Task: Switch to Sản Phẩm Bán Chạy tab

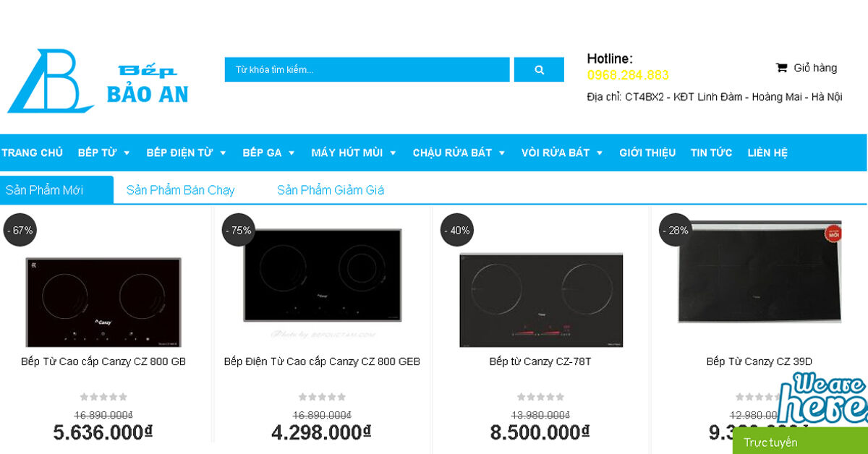Action: tap(181, 190)
